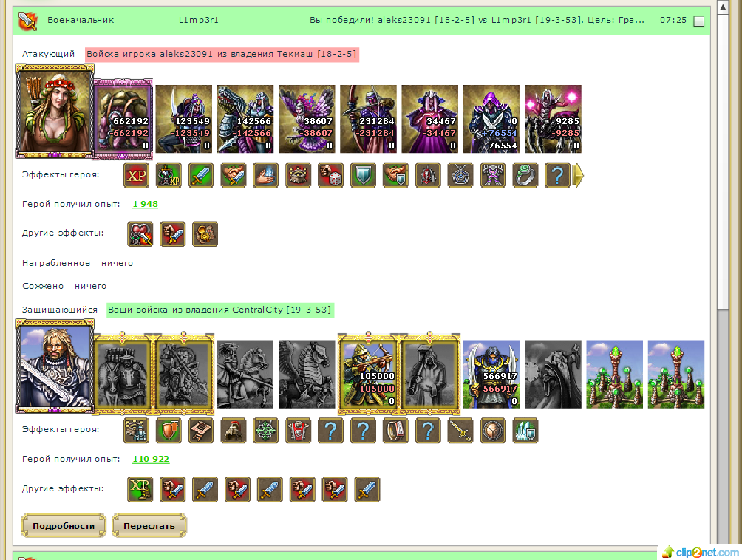Image resolution: width=742 pixels, height=560 pixels.
Task: Open the Подробности details button
Action: [x=64, y=525]
